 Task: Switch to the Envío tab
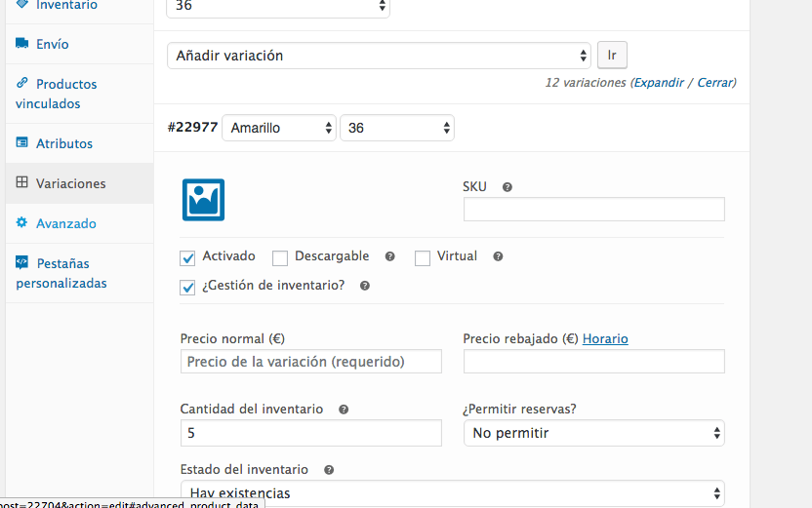tap(79, 44)
